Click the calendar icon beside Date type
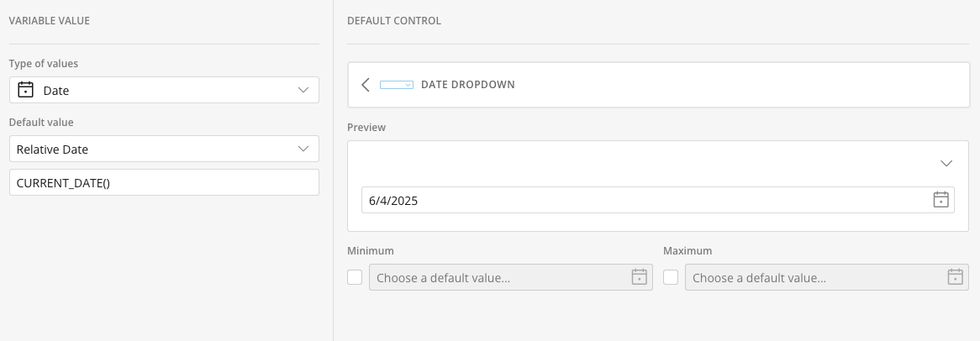This screenshot has height=341, width=980. (x=25, y=90)
